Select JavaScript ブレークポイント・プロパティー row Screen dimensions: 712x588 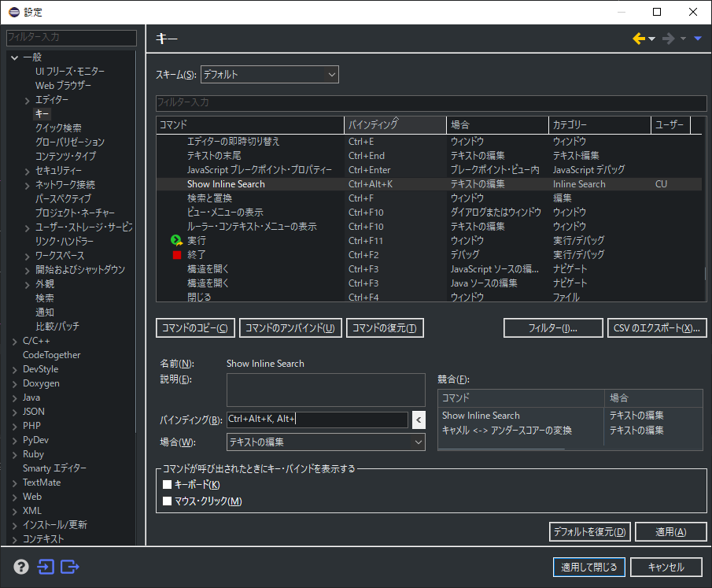429,170
